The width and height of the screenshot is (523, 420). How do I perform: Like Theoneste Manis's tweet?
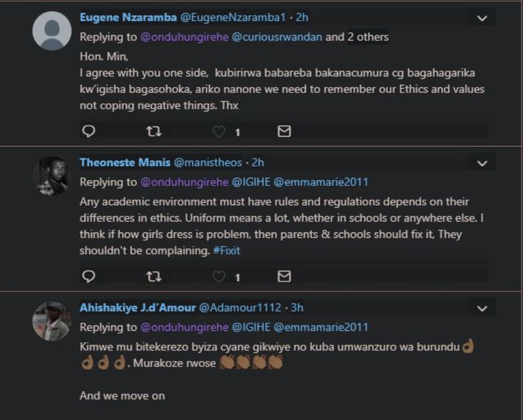[219, 277]
